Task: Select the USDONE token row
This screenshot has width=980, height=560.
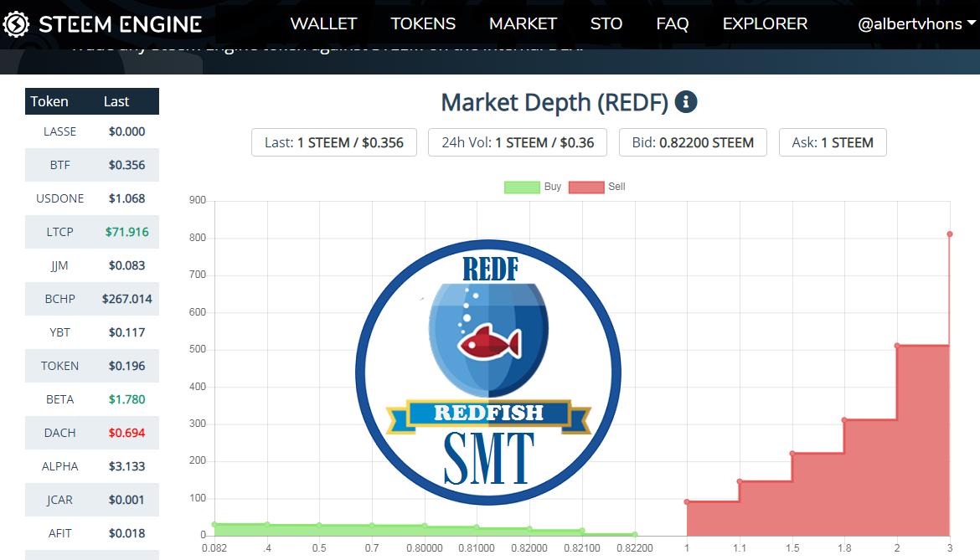Action: 92,198
